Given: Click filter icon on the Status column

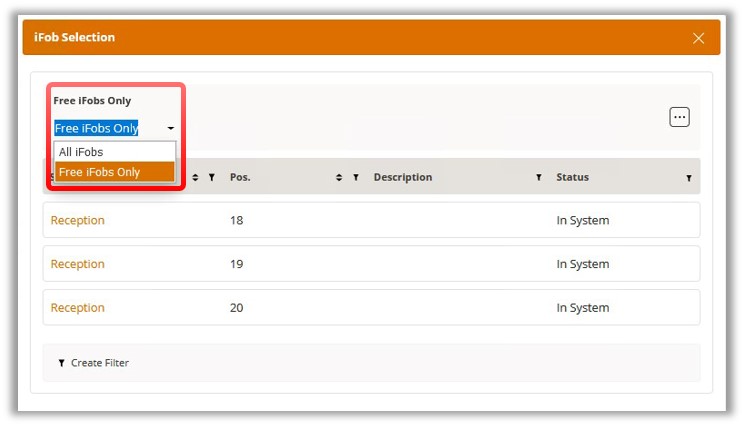Looking at the screenshot, I should [689, 177].
